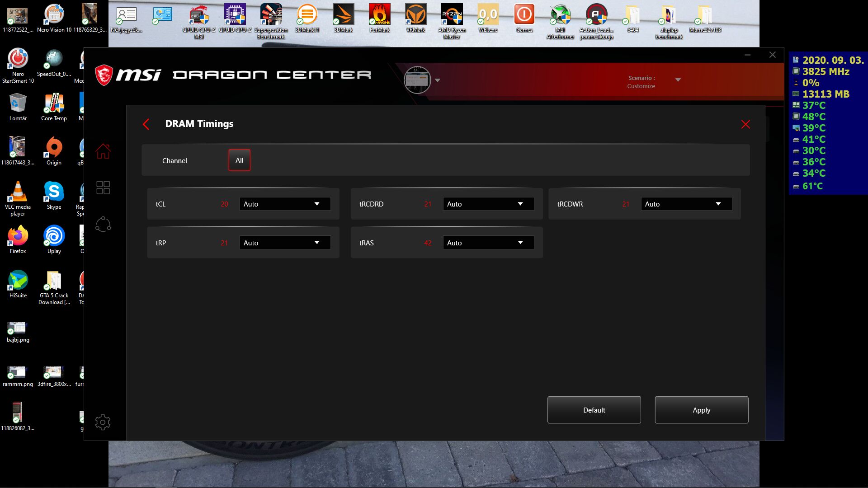Open the Dragon Center settings gear
The image size is (868, 488).
[x=103, y=422]
